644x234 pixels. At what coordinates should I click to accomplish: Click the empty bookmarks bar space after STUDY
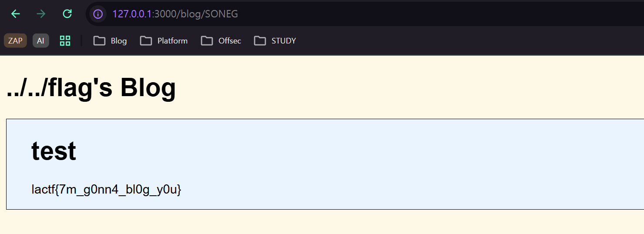point(435,41)
